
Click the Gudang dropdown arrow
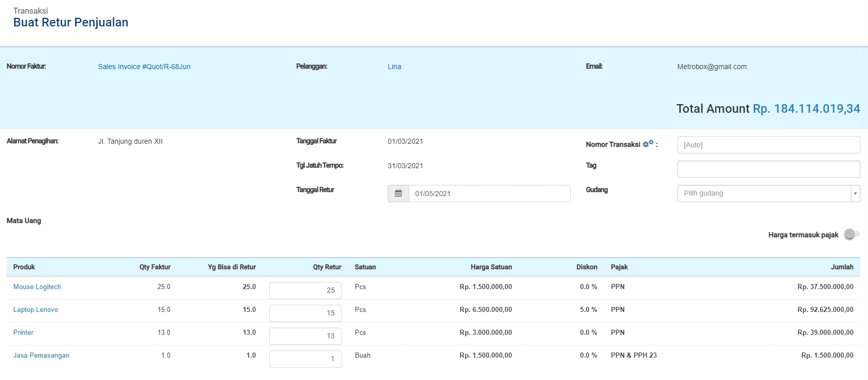tap(855, 194)
